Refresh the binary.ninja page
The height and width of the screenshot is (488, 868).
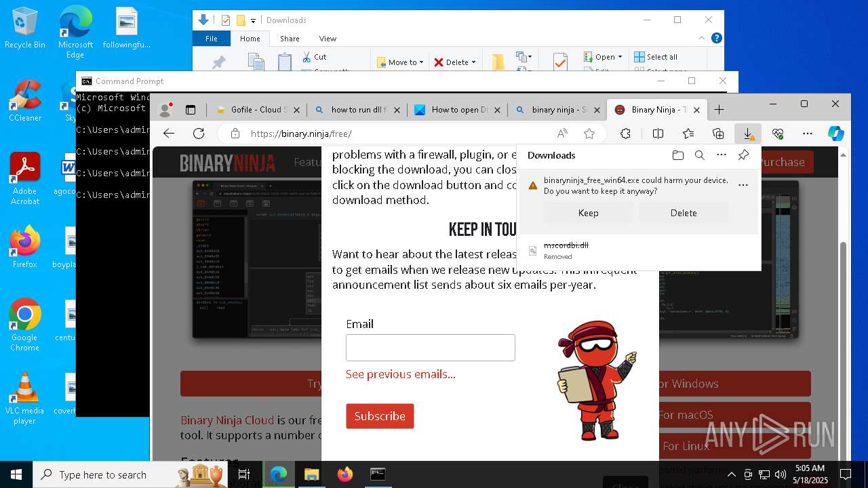(199, 134)
